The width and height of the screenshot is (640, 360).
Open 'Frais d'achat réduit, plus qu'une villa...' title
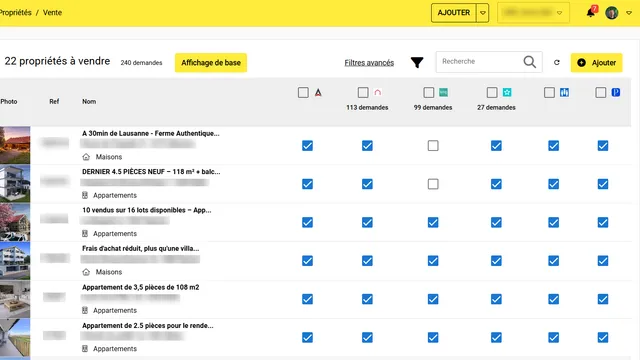(x=140, y=248)
